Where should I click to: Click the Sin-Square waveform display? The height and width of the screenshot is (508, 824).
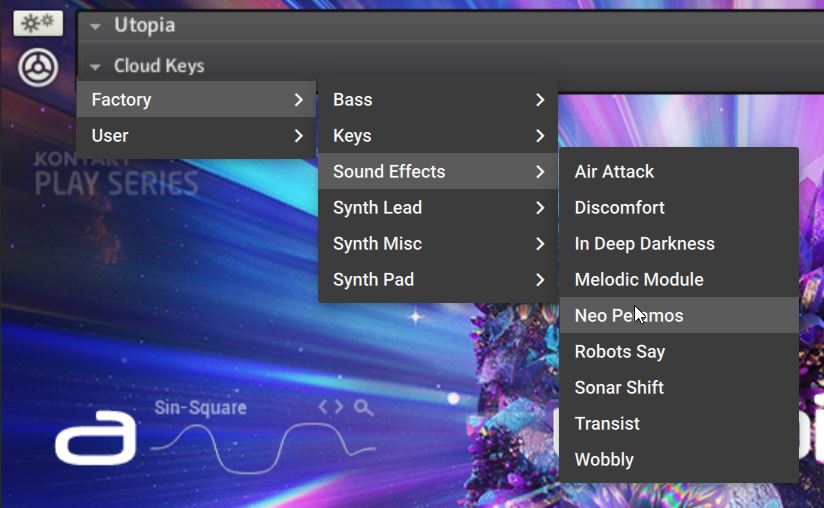tap(263, 448)
